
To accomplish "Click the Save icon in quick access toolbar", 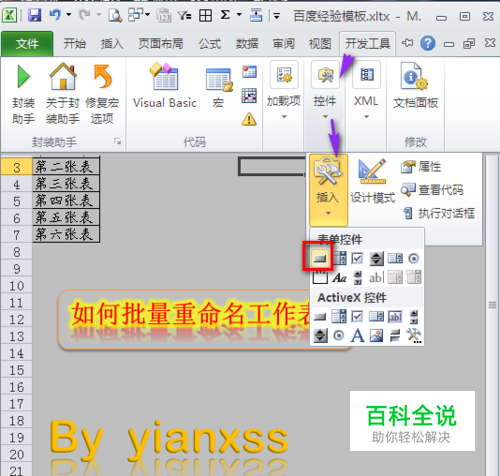I will [x=34, y=15].
